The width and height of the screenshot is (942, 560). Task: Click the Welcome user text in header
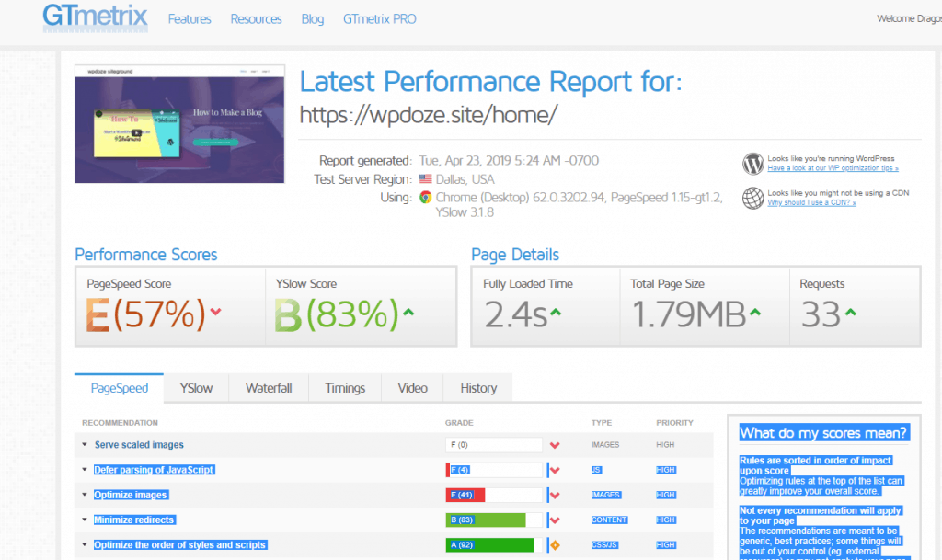(909, 18)
